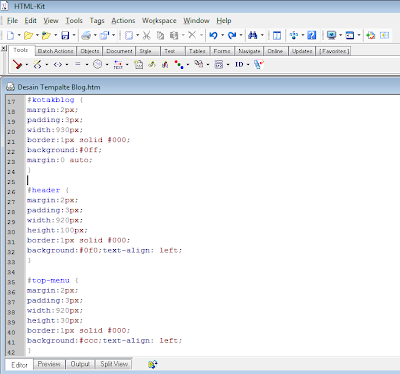
Task: Click the Undo arrow icon
Action: (214, 35)
